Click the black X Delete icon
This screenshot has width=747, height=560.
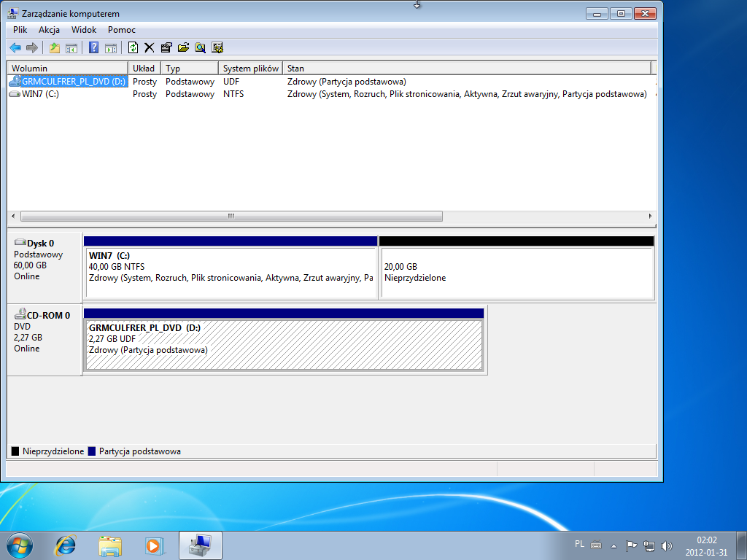149,47
